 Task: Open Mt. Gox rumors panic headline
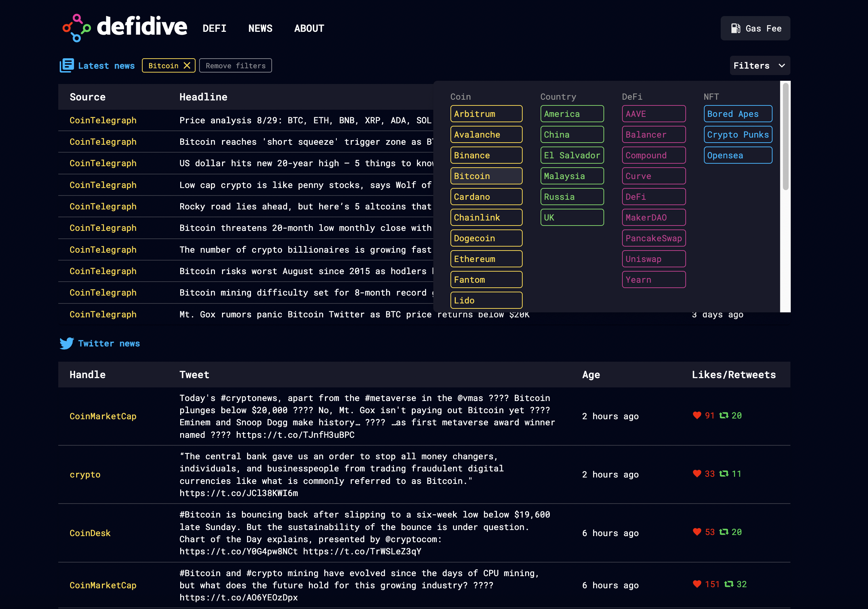point(354,315)
